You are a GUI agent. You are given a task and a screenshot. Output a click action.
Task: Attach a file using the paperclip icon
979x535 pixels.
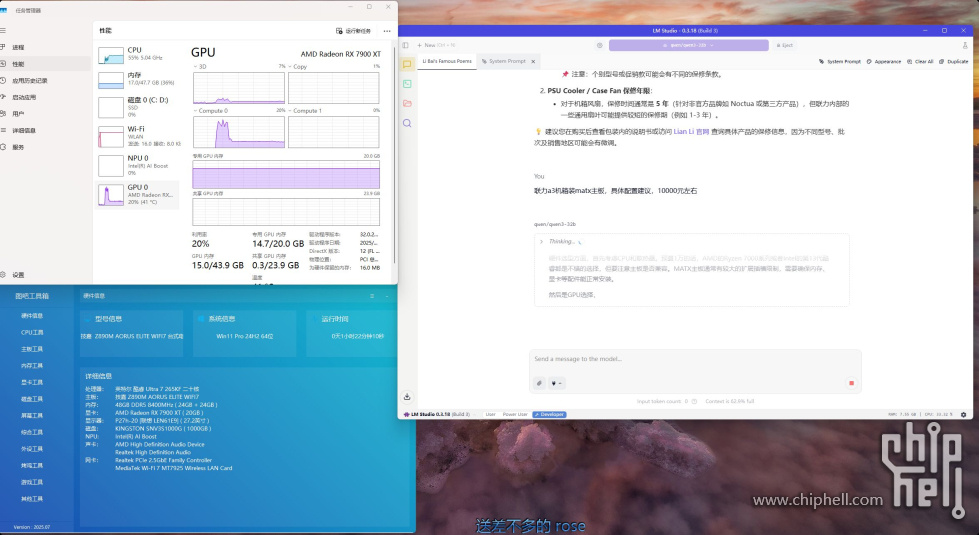coord(539,383)
